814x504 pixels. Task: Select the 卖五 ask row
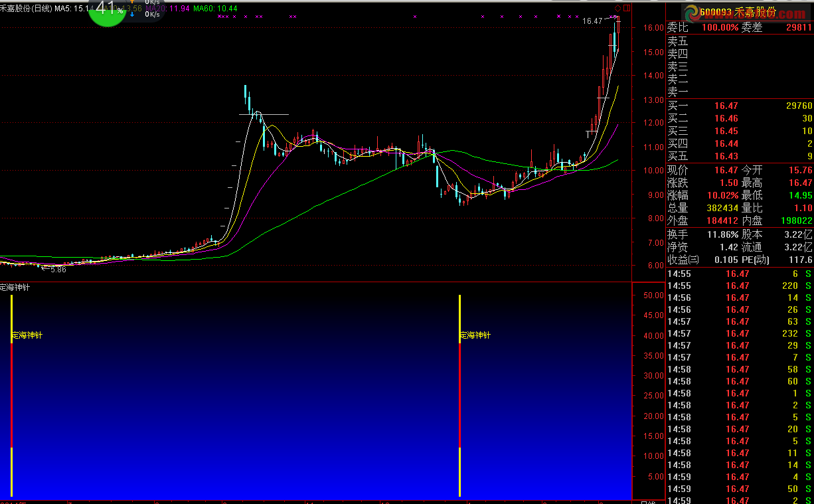(740, 41)
